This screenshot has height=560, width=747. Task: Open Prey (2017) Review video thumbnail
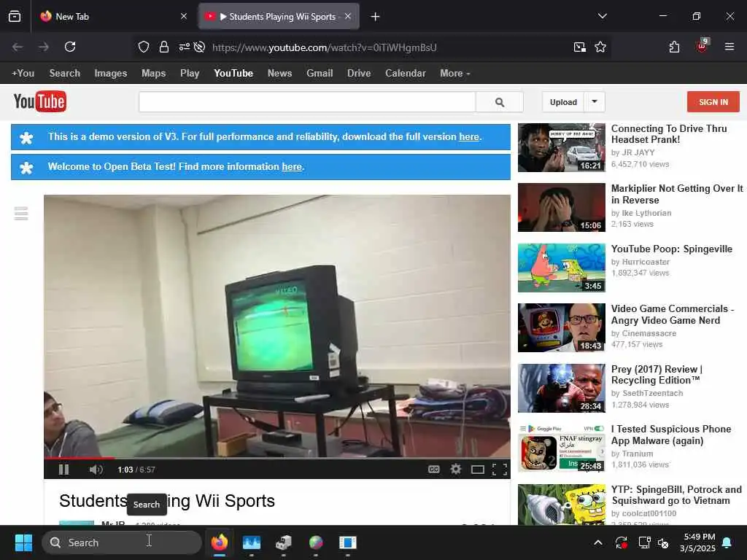coord(562,388)
